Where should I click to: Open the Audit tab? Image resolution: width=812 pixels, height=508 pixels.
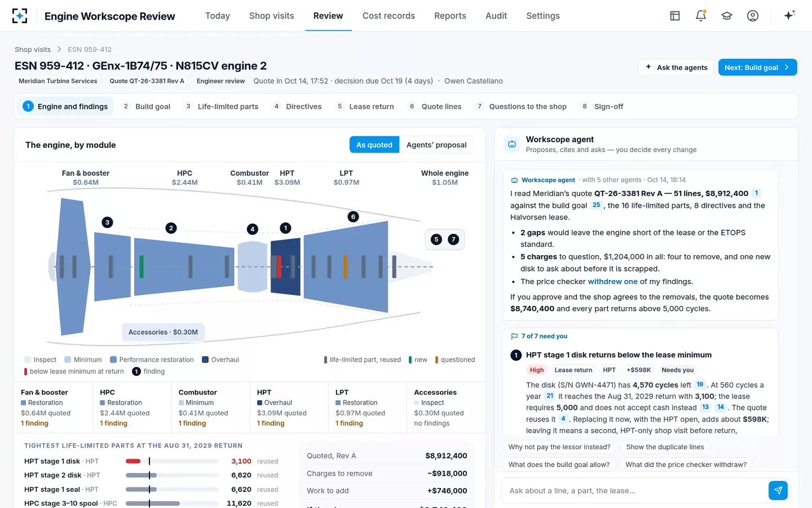point(496,16)
